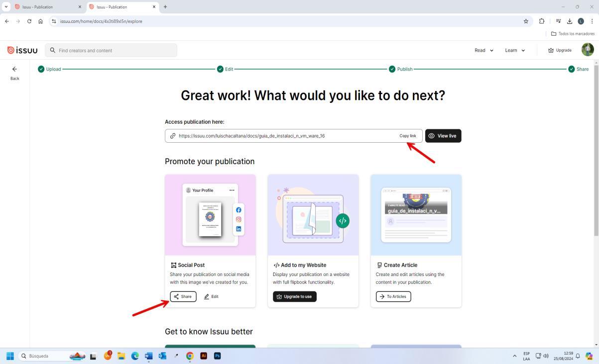Open File Explorer from the taskbar
The width and height of the screenshot is (599, 364).
click(x=121, y=356)
